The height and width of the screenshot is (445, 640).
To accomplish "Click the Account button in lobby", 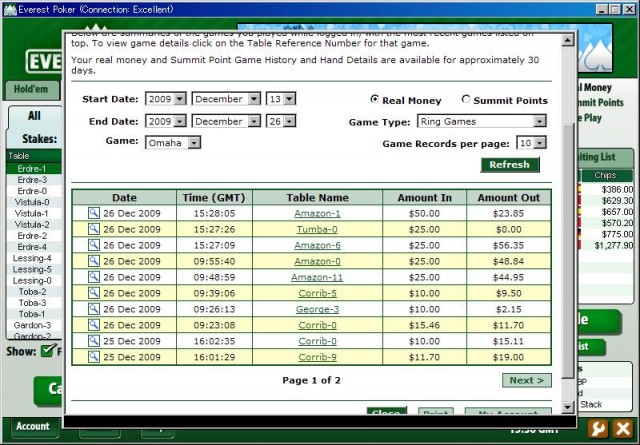I will [x=33, y=427].
